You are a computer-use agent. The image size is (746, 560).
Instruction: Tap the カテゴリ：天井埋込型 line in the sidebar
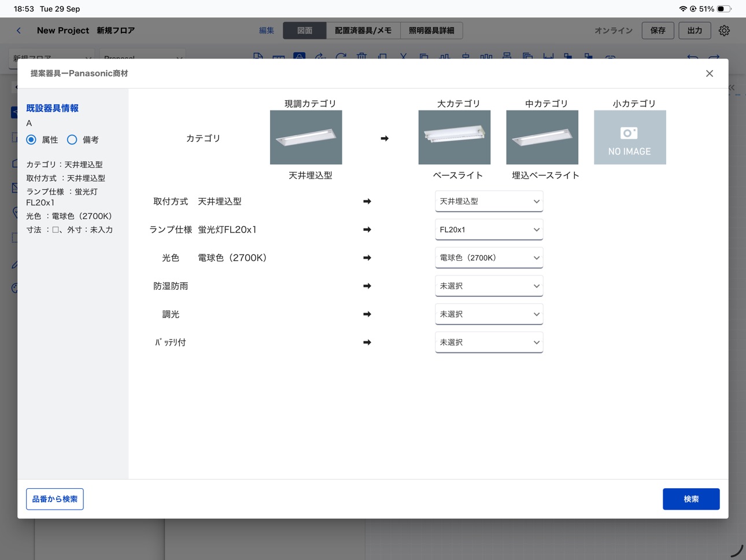tap(64, 164)
